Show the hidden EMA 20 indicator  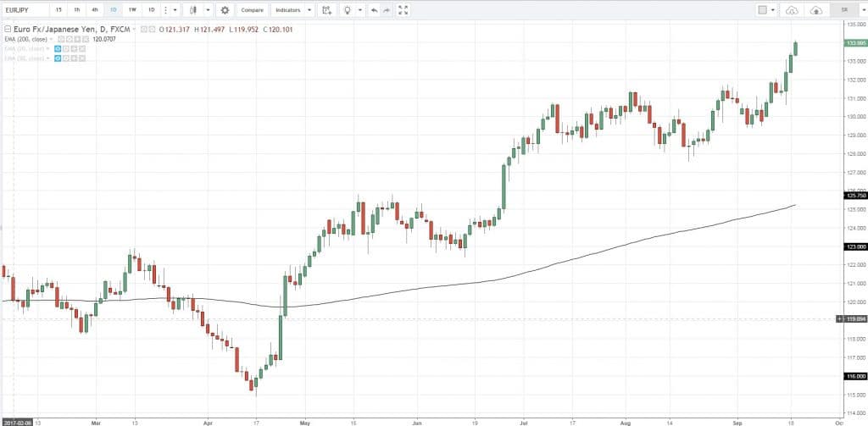point(58,48)
